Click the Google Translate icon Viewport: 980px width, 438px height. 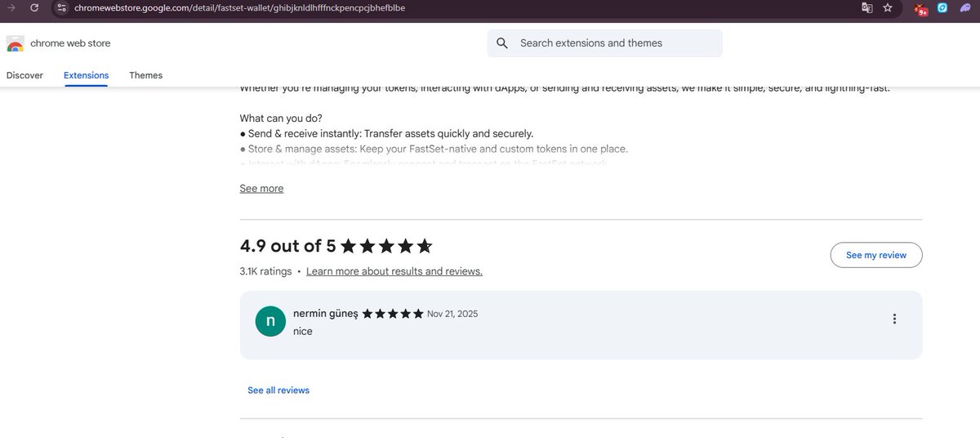coord(866,8)
